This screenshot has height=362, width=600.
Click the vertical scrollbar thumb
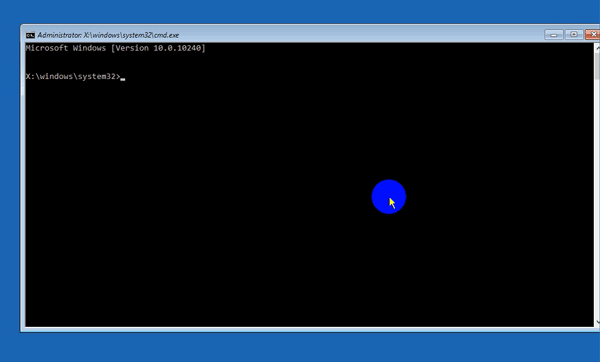pyautogui.click(x=597, y=66)
